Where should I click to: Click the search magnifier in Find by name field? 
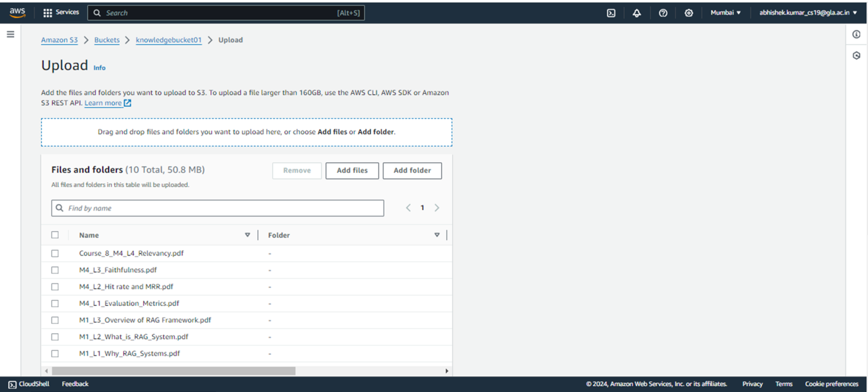click(x=60, y=208)
